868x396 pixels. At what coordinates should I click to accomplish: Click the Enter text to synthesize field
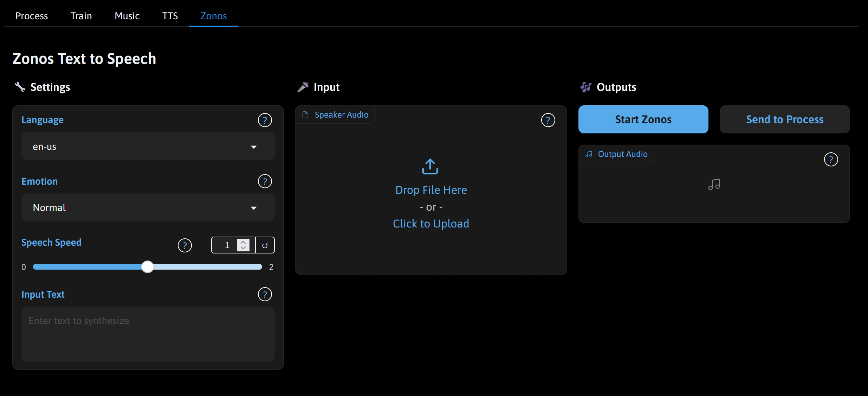coord(148,334)
